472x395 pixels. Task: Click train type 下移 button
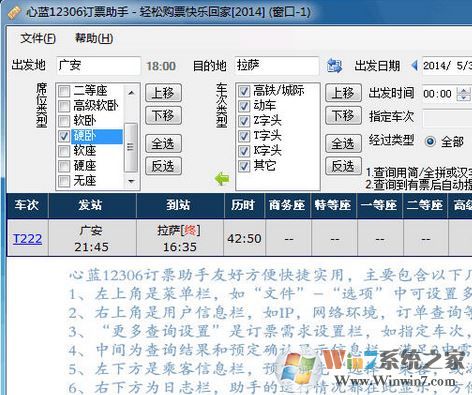click(x=343, y=116)
